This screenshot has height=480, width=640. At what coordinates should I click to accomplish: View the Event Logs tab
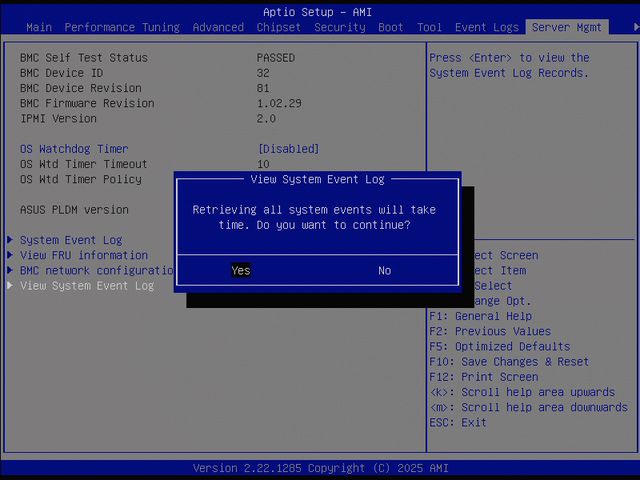click(487, 27)
